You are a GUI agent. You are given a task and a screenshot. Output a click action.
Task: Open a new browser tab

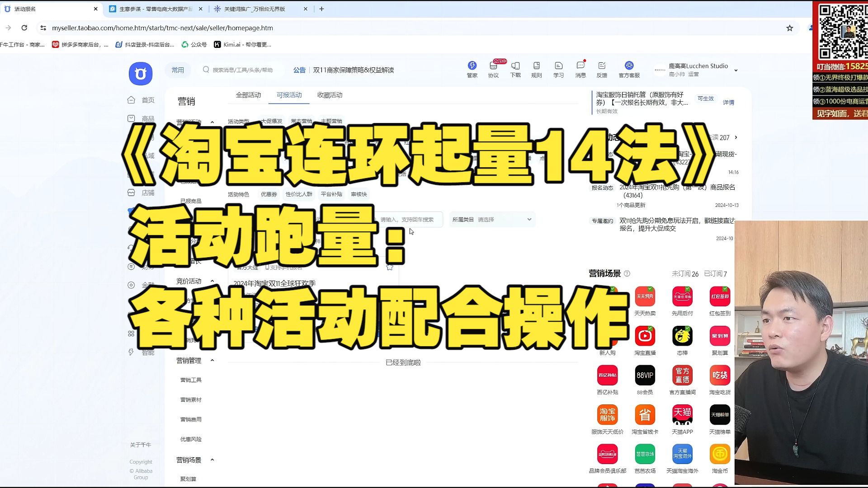click(321, 9)
